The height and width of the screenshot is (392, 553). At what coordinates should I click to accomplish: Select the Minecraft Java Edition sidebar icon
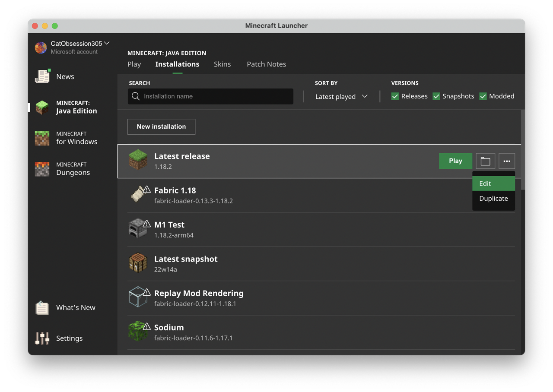pyautogui.click(x=41, y=107)
